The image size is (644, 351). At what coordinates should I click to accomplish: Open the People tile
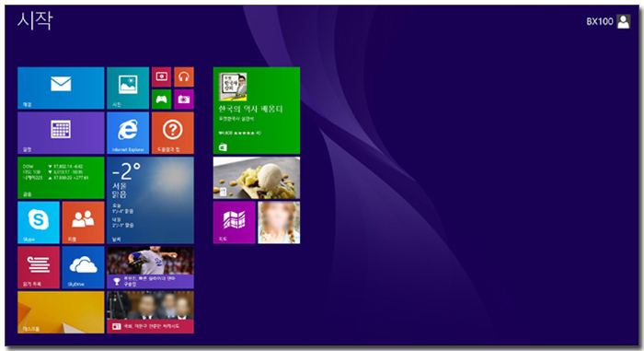point(83,223)
